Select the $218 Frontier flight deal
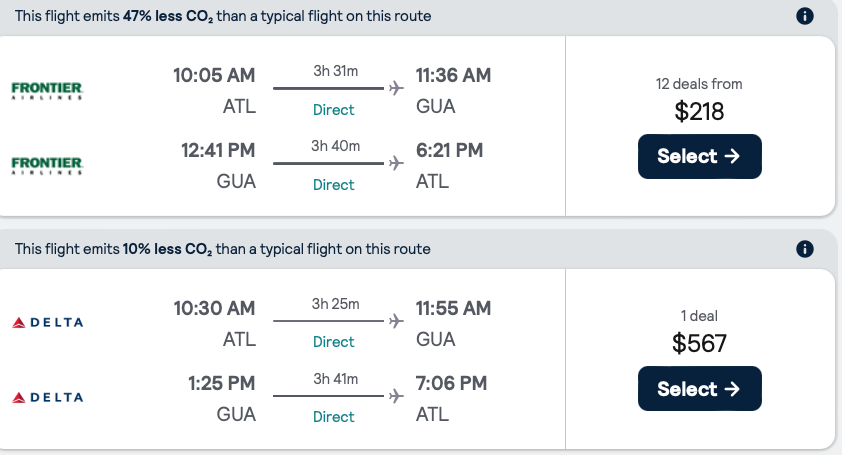The width and height of the screenshot is (842, 455). click(x=699, y=156)
